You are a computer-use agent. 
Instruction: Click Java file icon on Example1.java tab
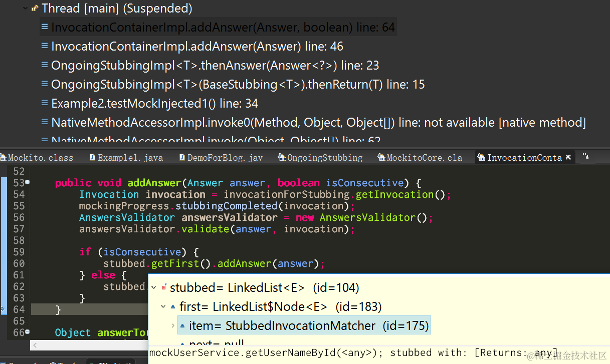click(92, 158)
